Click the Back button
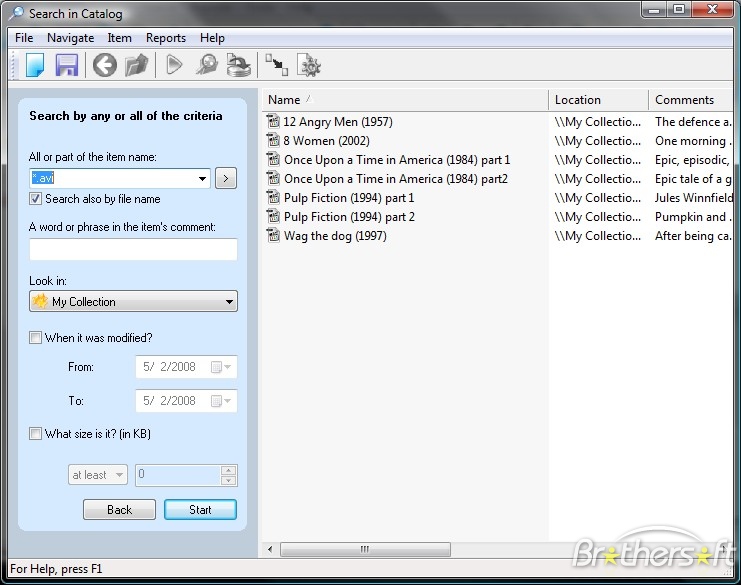This screenshot has width=741, height=585. [x=119, y=510]
